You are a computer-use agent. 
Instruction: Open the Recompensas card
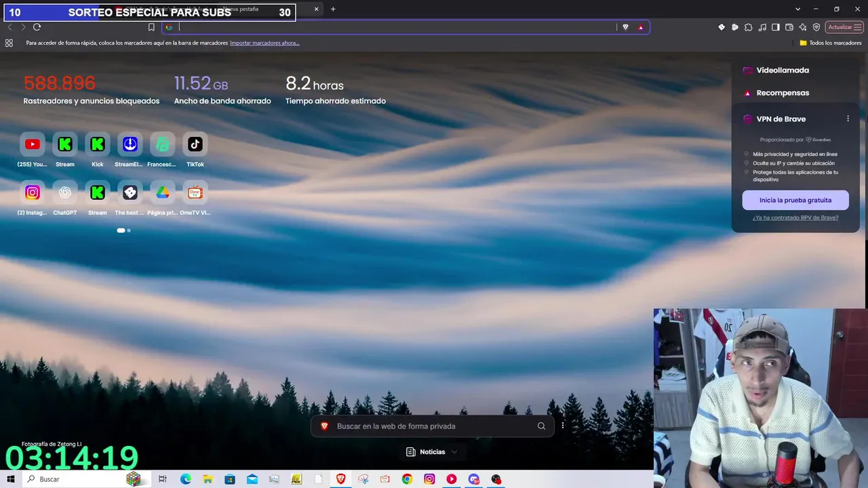[x=795, y=93]
